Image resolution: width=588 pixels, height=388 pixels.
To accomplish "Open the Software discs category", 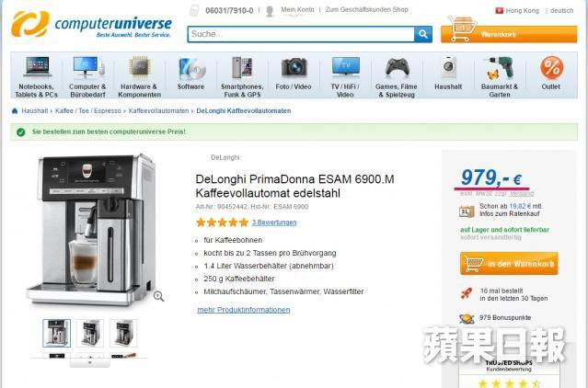I will tap(190, 74).
